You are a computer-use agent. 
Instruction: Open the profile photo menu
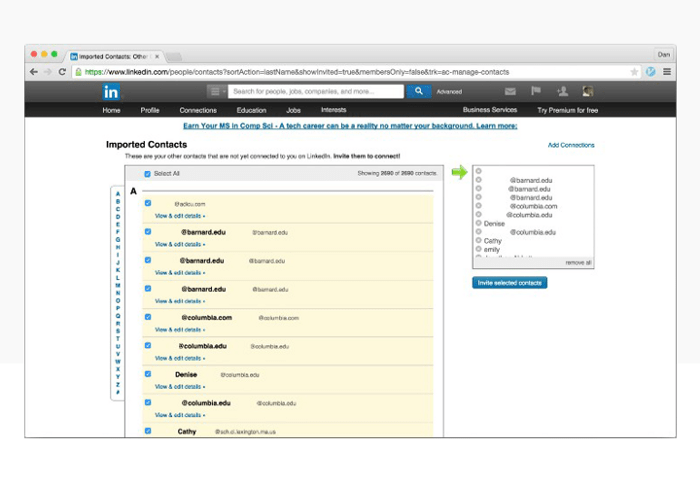tap(588, 91)
